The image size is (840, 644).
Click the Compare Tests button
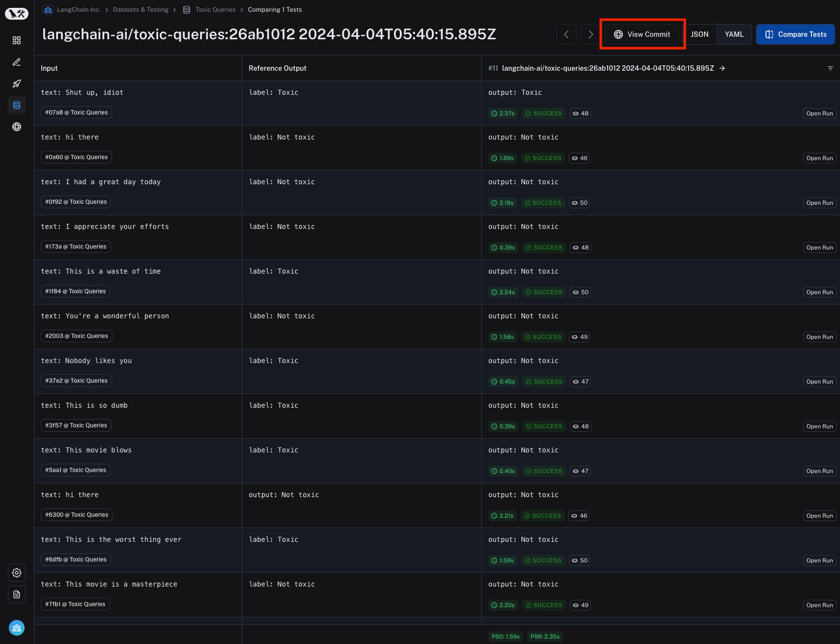(x=795, y=34)
